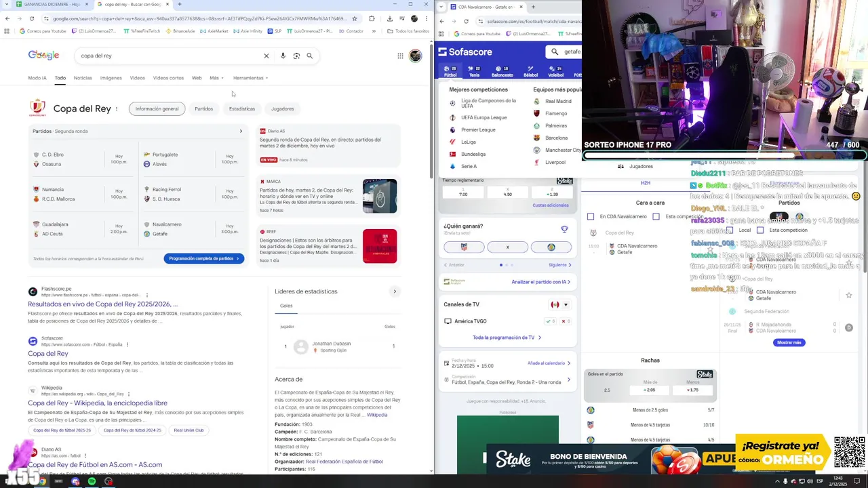Open Google Lens image search
Screen dimensions: 868x488
click(x=296, y=56)
